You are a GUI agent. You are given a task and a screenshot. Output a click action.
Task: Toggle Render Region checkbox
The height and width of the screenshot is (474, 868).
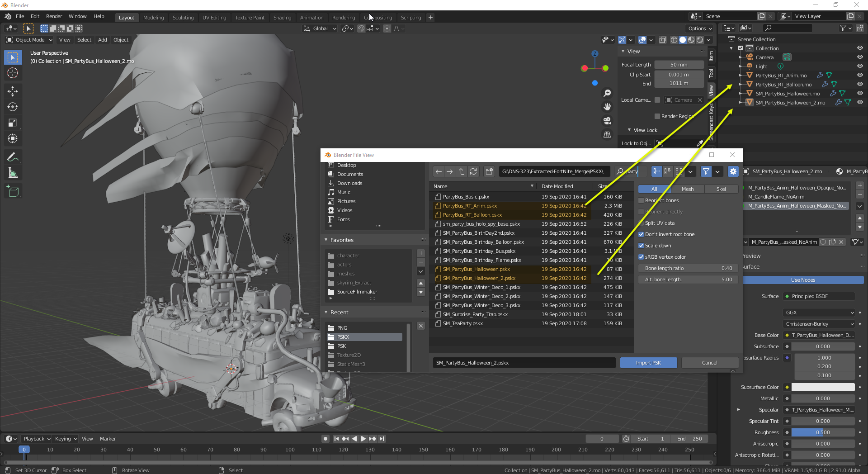tap(657, 116)
